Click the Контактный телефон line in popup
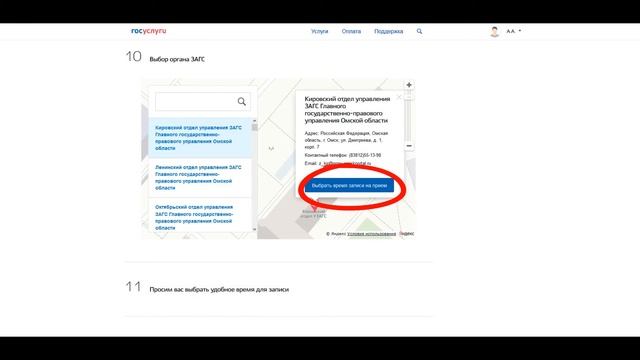Image resolution: width=640 pixels, height=360 pixels. [343, 155]
